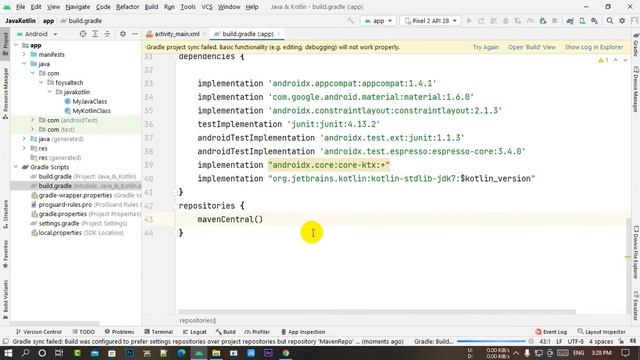640x360 pixels.
Task: Collapse the Gradle Scripts node
Action: (16, 167)
